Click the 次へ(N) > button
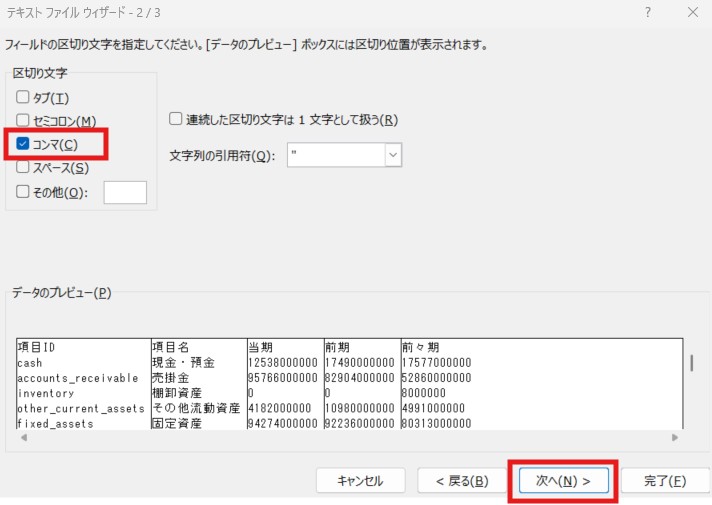Screen dimensions: 712x505 564,480
